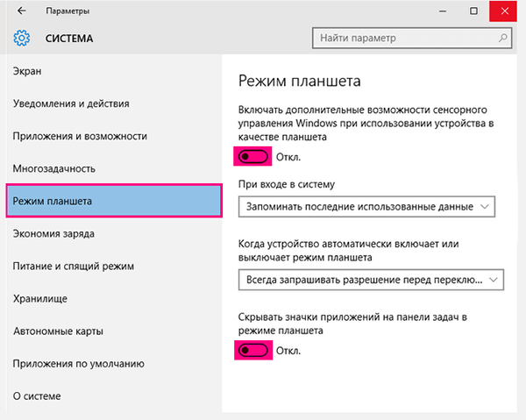The image size is (526, 420).
Task: Toggle the tablet touch features switch
Action: point(253,157)
